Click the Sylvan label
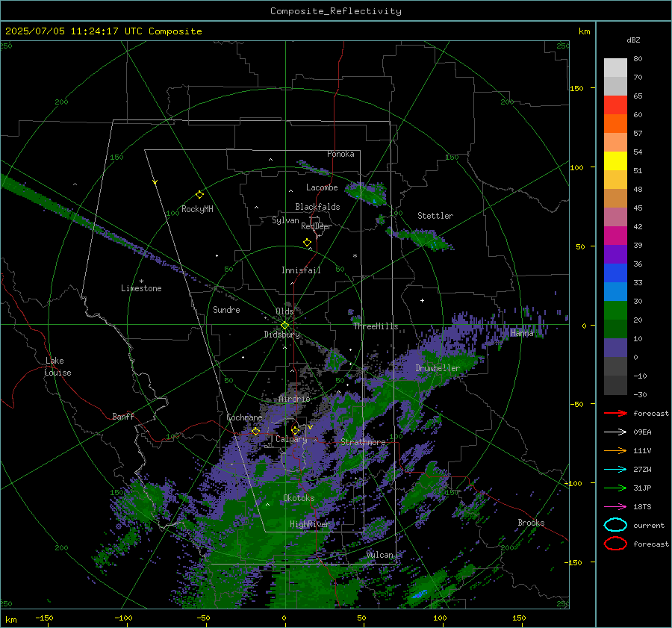 285,220
